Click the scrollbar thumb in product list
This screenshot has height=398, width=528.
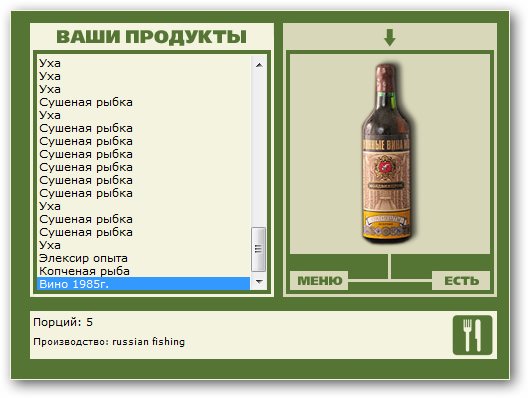coord(259,249)
